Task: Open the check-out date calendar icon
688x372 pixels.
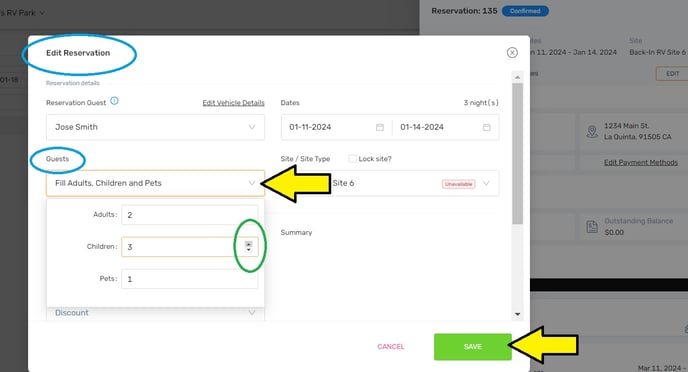Action: coord(487,127)
